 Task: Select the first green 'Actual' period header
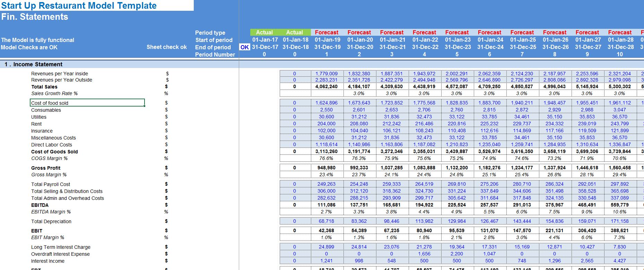coord(264,32)
